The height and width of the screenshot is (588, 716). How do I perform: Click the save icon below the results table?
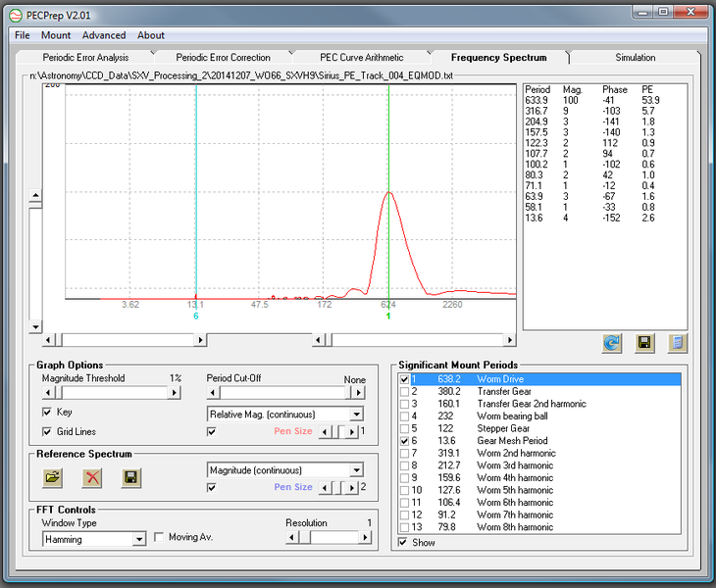tap(644, 343)
